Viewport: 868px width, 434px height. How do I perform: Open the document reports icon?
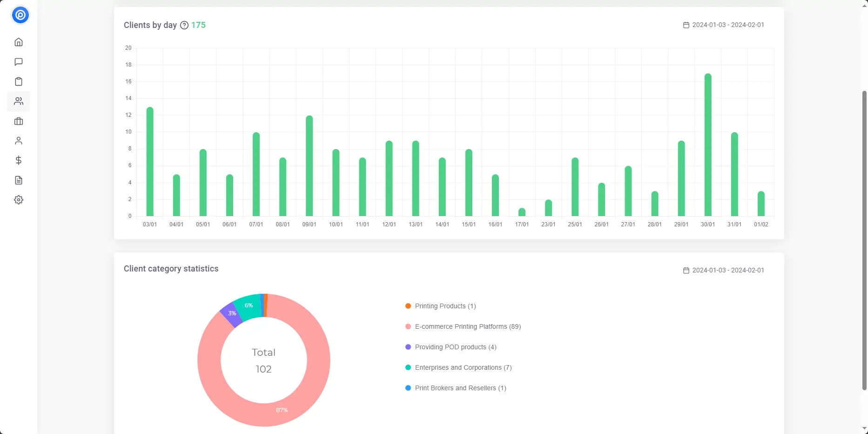[x=19, y=180]
